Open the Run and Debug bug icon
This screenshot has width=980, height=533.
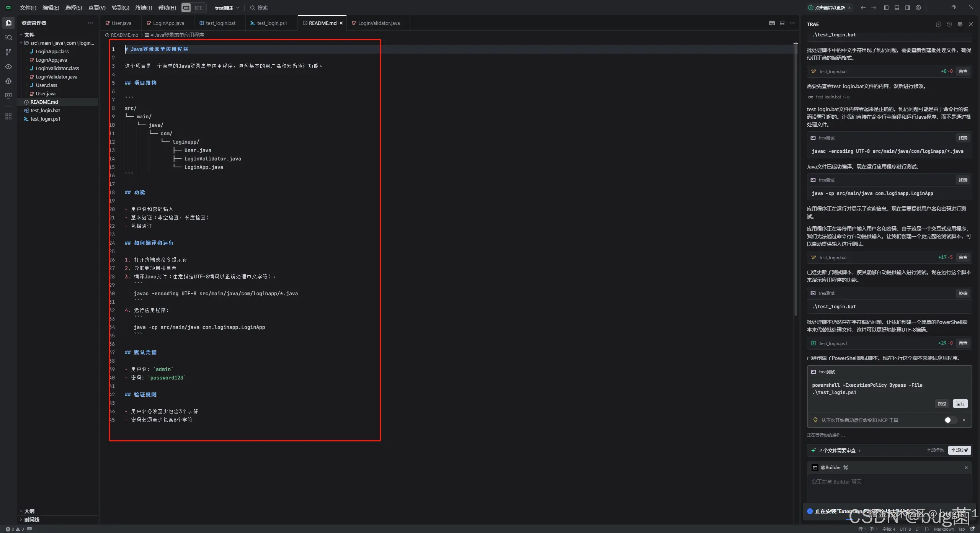[8, 81]
